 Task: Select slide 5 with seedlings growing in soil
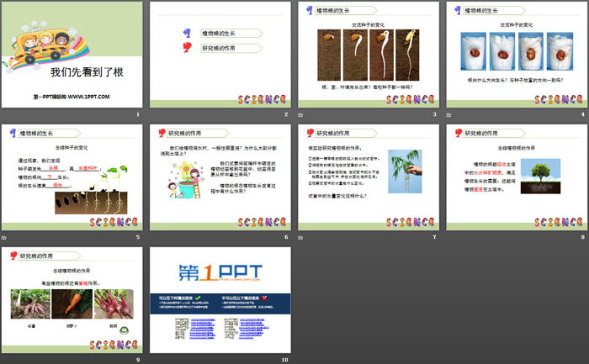tap(72, 177)
